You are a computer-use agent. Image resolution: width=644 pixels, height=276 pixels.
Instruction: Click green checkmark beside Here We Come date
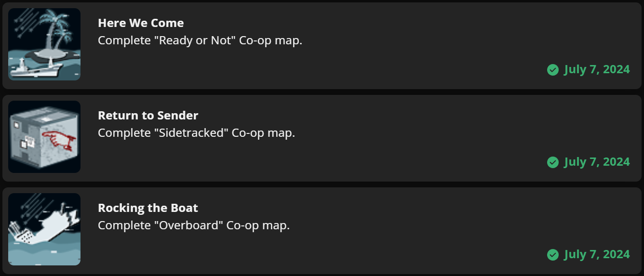553,70
